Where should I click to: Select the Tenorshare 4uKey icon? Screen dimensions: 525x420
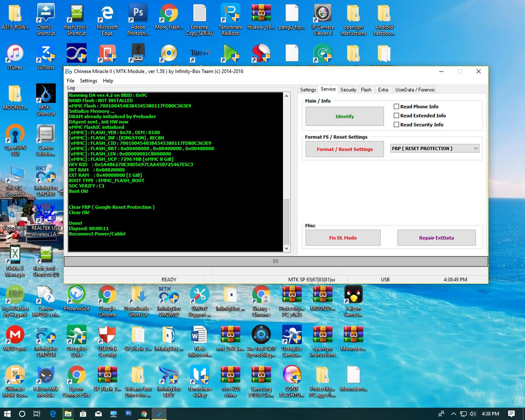point(199,381)
